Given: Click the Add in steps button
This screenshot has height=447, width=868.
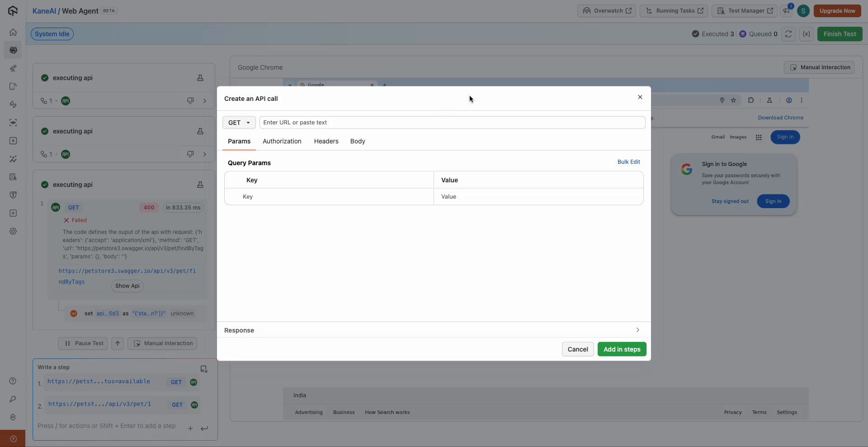Looking at the screenshot, I should [622, 349].
